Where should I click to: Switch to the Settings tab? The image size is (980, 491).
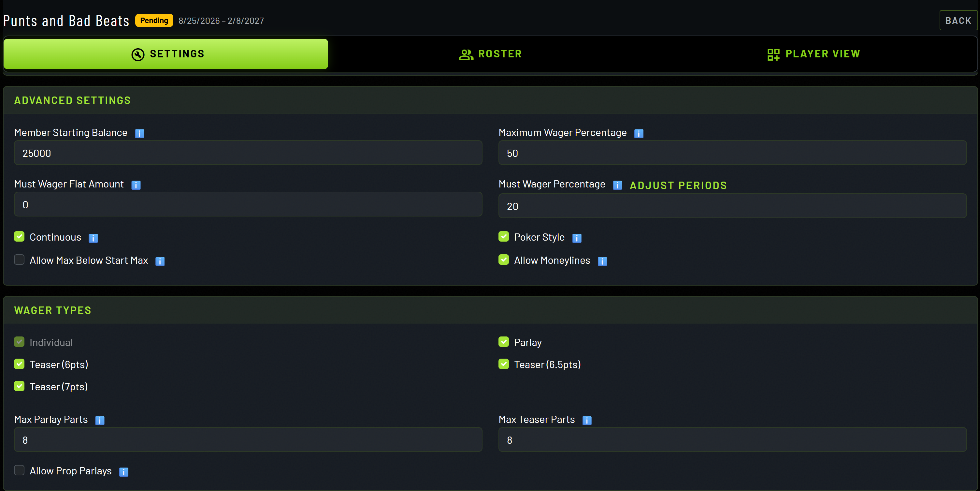pyautogui.click(x=166, y=54)
